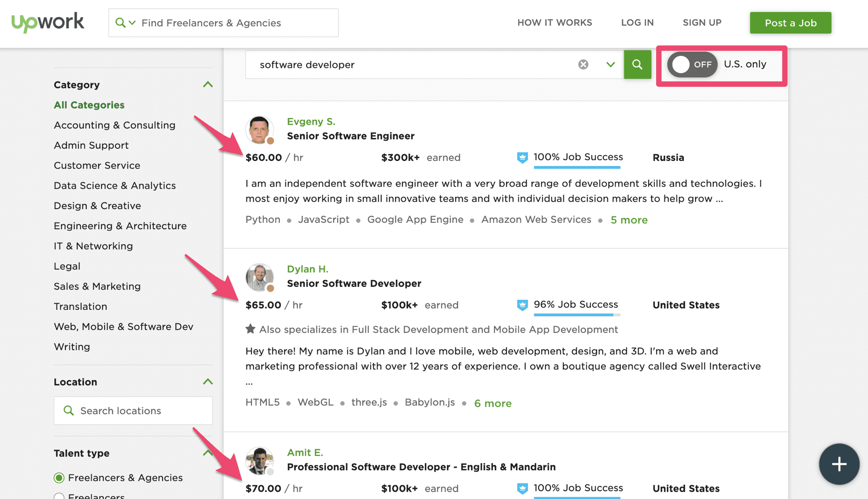Viewport: 868px width, 499px height.
Task: Collapse the Location filter section
Action: 208,382
